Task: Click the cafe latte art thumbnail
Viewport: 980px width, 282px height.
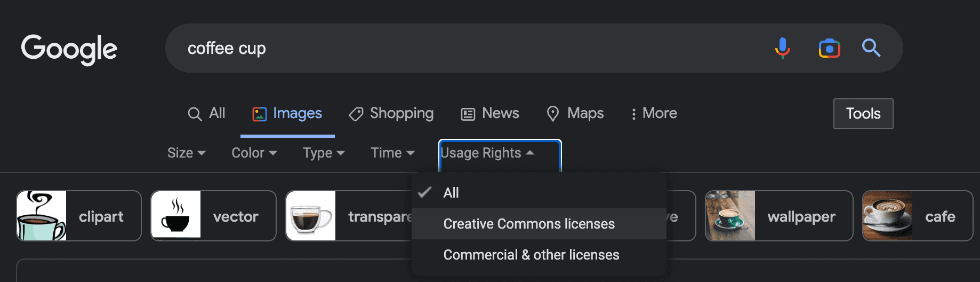Action: click(888, 216)
